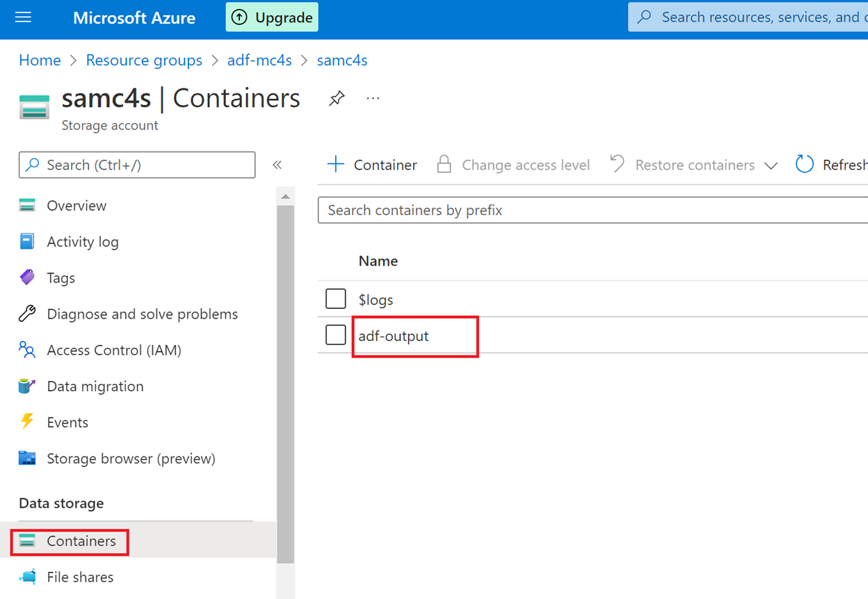Sort by the Name column header
Image resolution: width=868 pixels, height=599 pixels.
[x=378, y=262]
